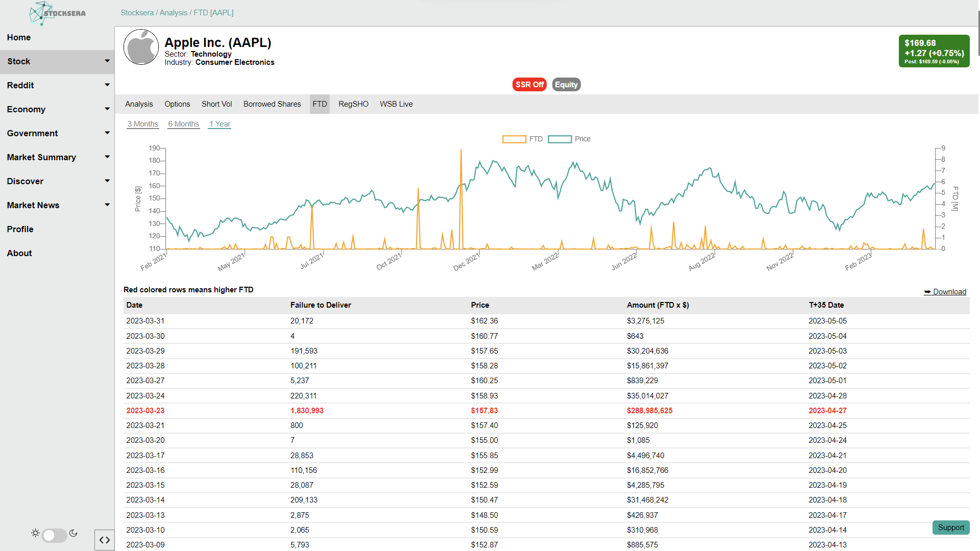Open the RegSHO tab
This screenshot has height=551, width=980.
click(353, 104)
